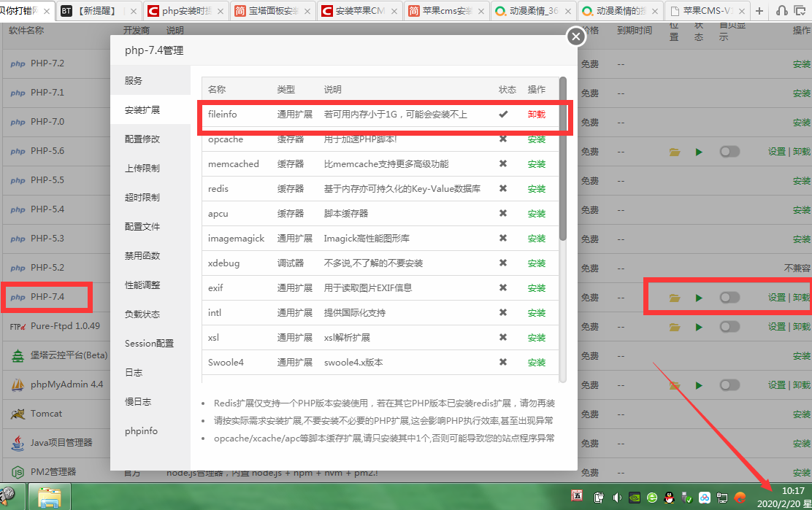Open the phpinfo section in sidebar
812x510 pixels.
141,430
